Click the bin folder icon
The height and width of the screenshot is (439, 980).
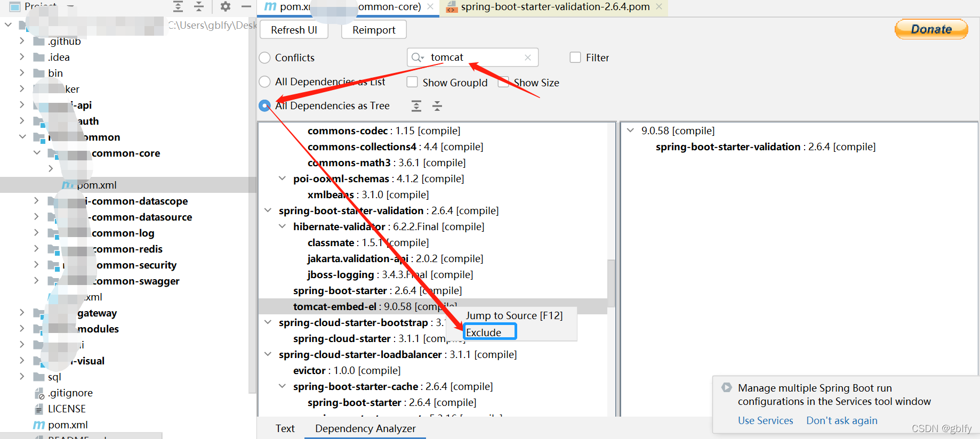tap(39, 74)
